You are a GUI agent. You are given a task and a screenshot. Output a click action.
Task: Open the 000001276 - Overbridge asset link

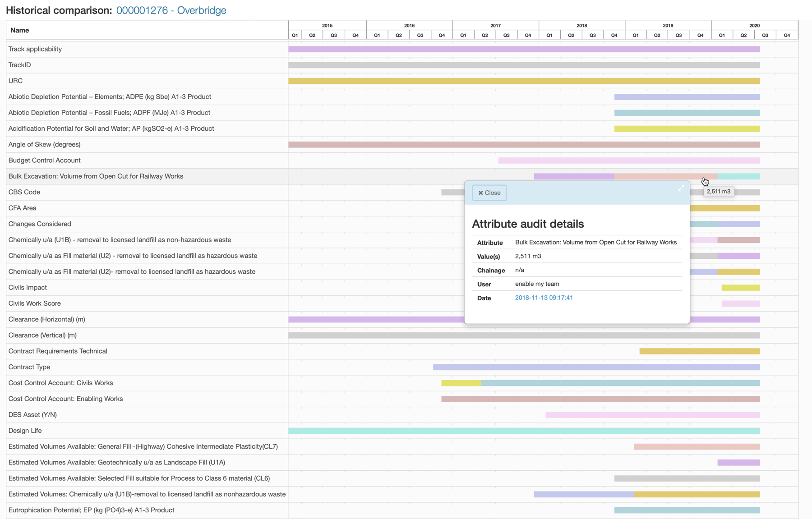[171, 10]
